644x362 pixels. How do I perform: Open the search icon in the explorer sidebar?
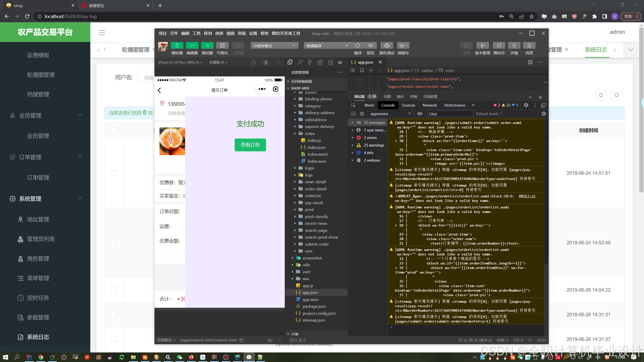click(300, 62)
